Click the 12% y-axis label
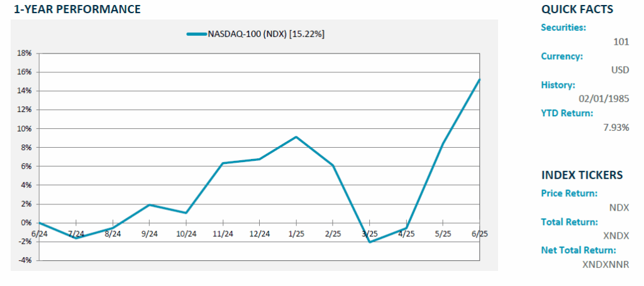The image size is (644, 286). pyautogui.click(x=24, y=110)
